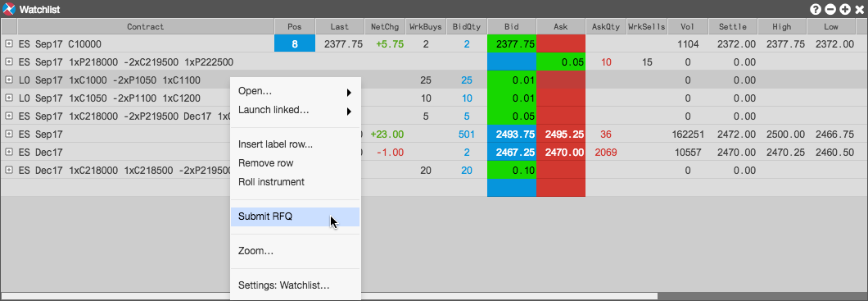Click the Low column header

[831, 26]
